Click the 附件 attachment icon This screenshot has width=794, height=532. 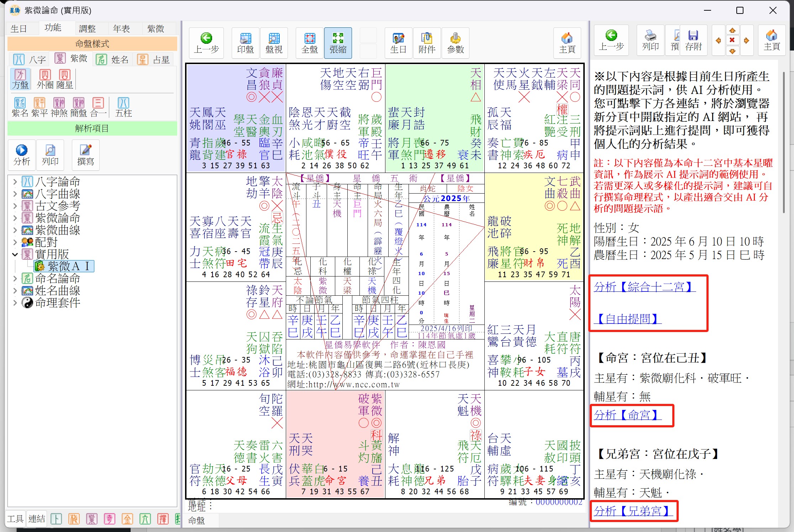[x=427, y=43]
